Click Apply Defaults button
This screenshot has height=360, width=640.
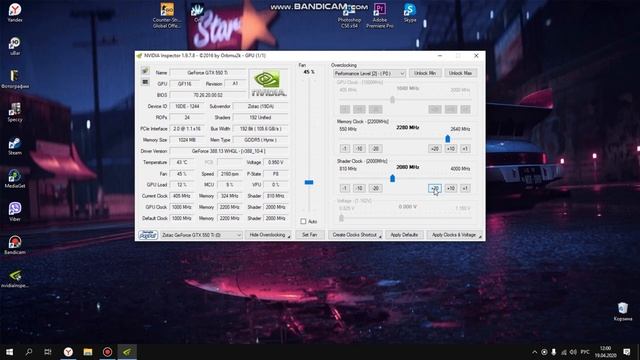[404, 235]
